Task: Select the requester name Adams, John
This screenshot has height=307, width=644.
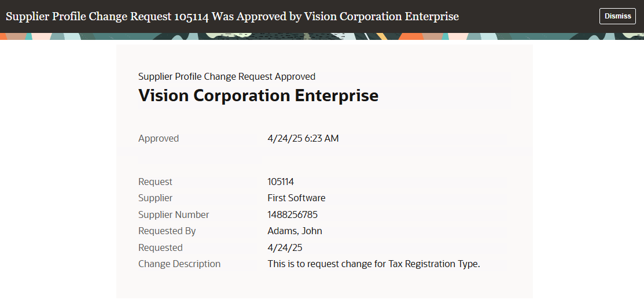Action: (x=295, y=231)
